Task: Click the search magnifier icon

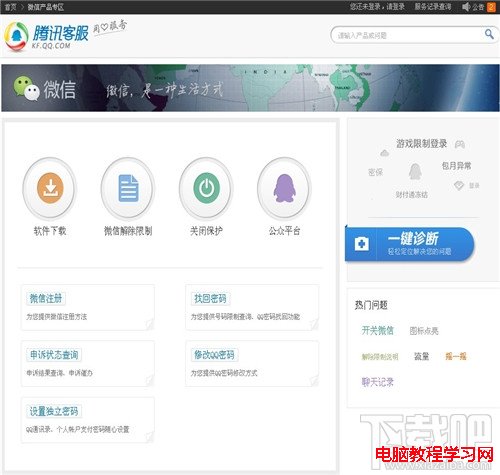Action: (489, 34)
